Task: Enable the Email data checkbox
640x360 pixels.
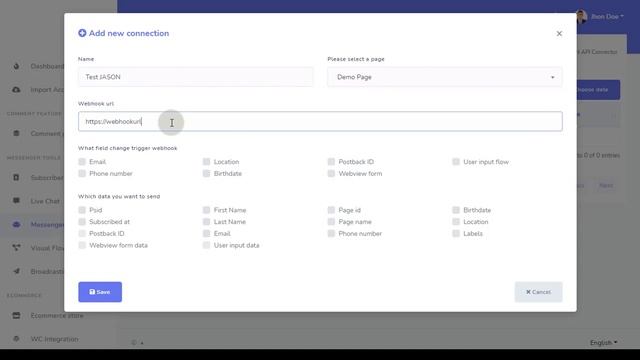Action: 207,233
